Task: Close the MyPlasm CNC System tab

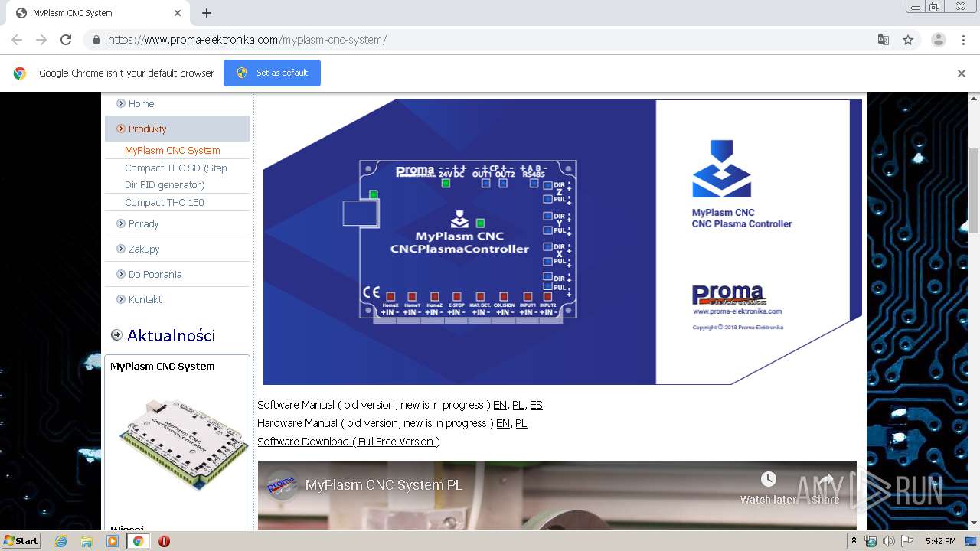Action: point(178,13)
